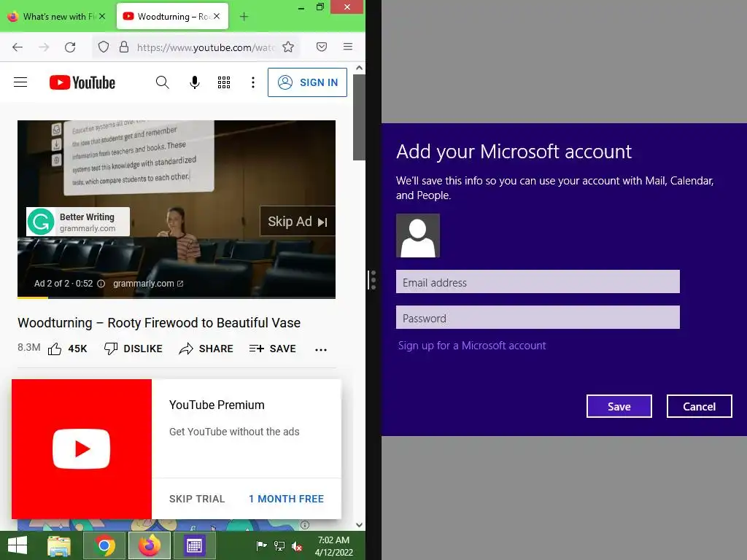This screenshot has width=747, height=560.
Task: Bookmark this page with the star
Action: tap(288, 47)
